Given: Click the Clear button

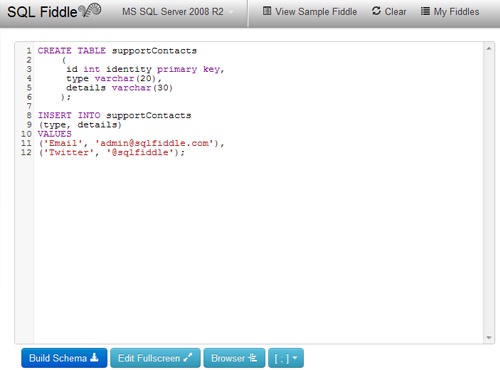Looking at the screenshot, I should (389, 12).
